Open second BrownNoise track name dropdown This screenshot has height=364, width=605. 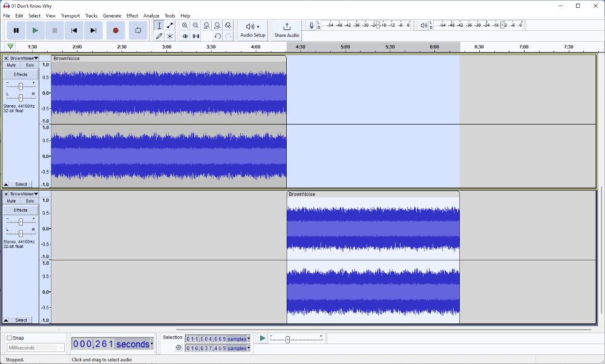[x=24, y=194]
